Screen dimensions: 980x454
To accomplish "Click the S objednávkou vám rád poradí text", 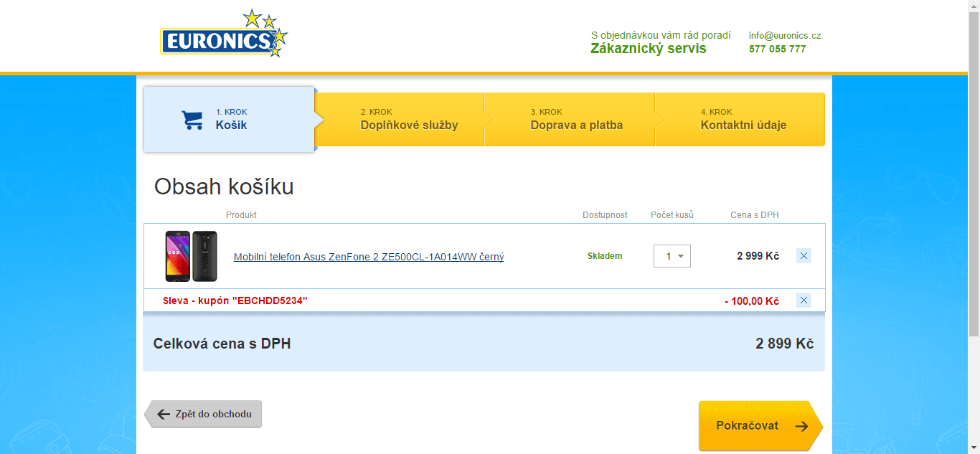I will [661, 35].
